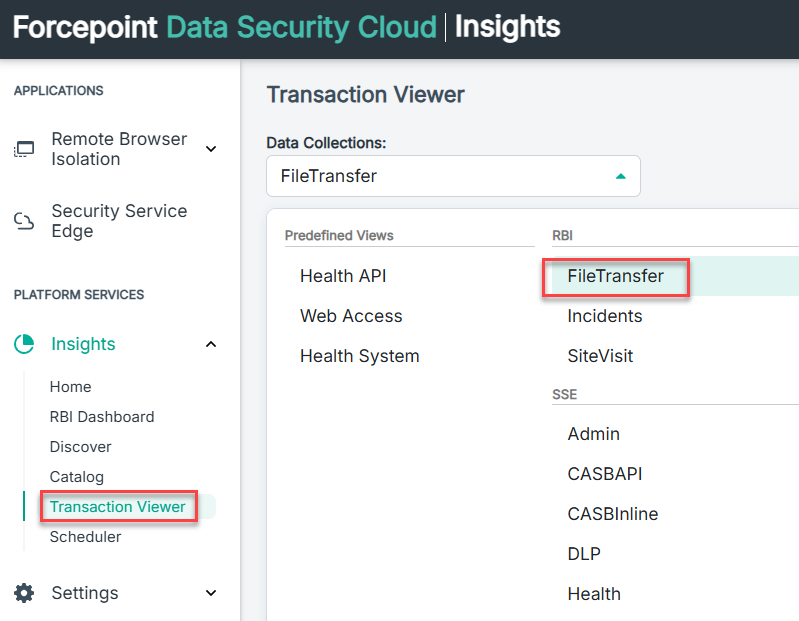Screen dimensions: 799x621
Task: Open Home under Insights
Action: click(x=70, y=387)
